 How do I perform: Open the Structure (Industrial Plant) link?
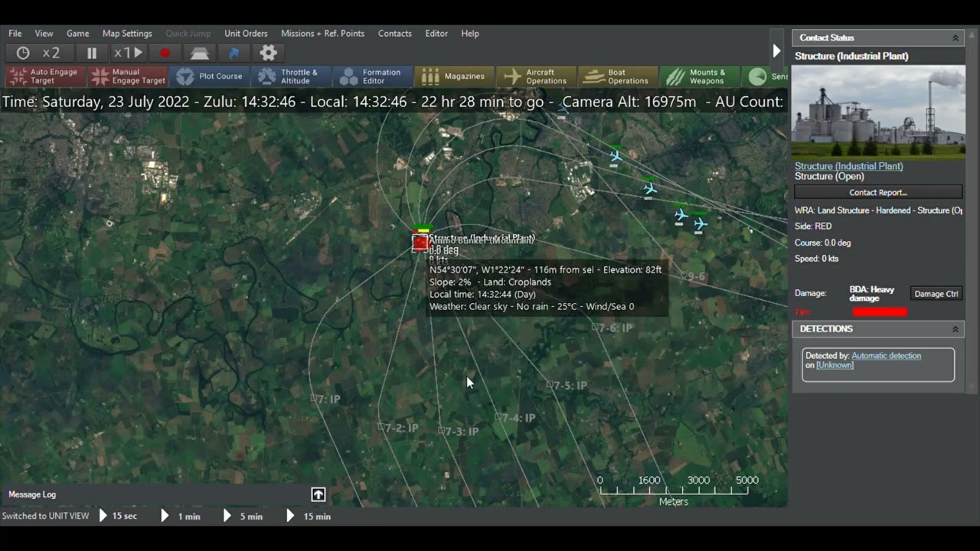coord(849,166)
